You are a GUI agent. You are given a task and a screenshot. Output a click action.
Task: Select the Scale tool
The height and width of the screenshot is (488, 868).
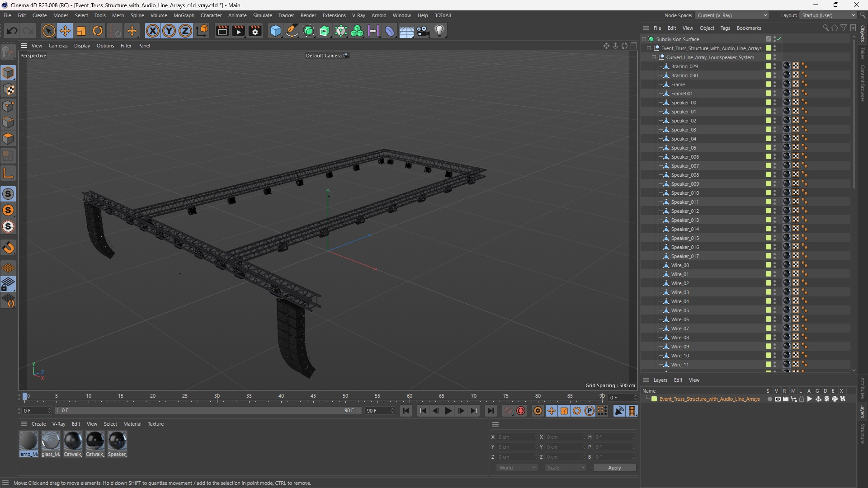tap(81, 31)
